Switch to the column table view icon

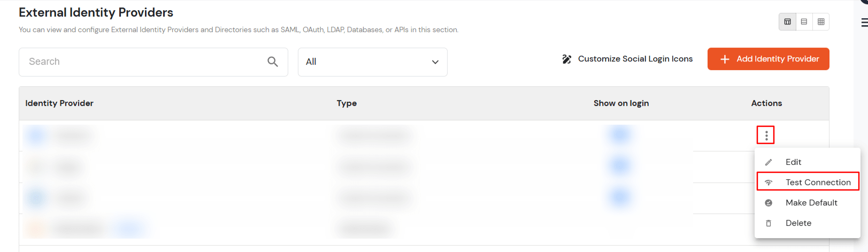pyautogui.click(x=787, y=22)
